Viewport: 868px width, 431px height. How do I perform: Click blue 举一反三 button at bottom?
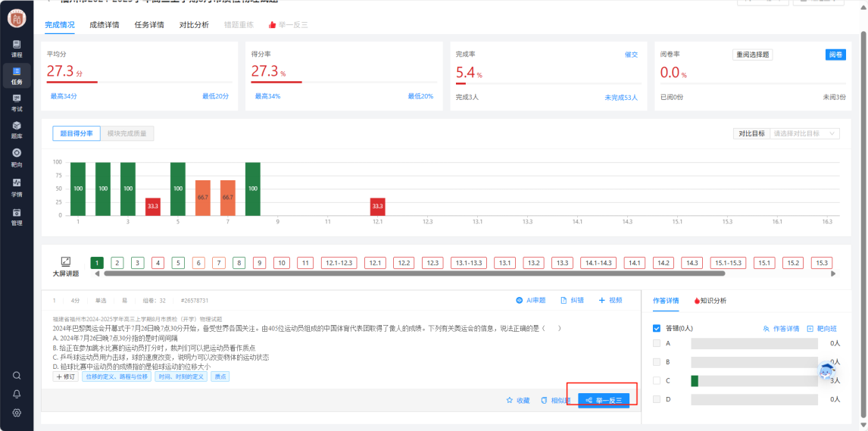tap(604, 401)
